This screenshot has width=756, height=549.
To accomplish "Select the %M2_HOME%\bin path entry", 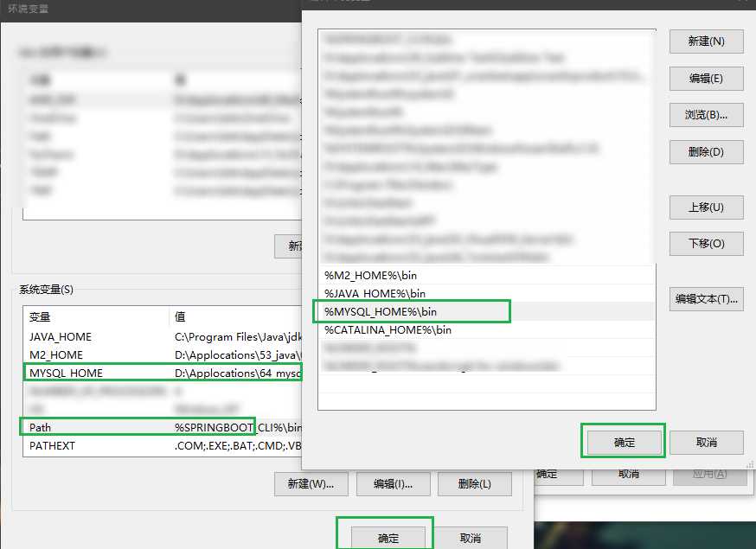I will pos(486,275).
